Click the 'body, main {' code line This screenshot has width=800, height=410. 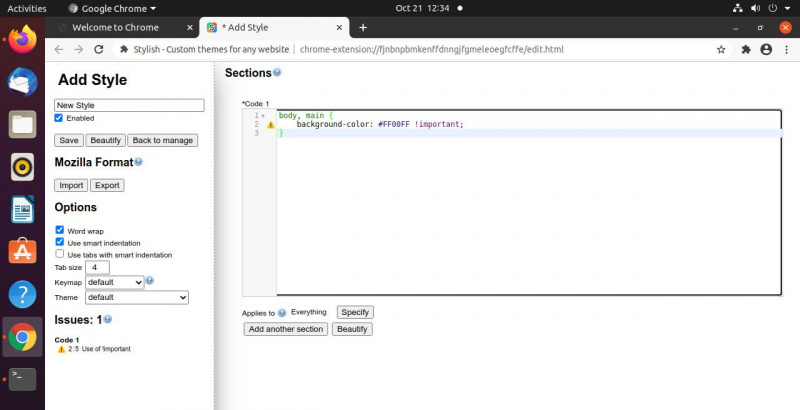point(306,116)
